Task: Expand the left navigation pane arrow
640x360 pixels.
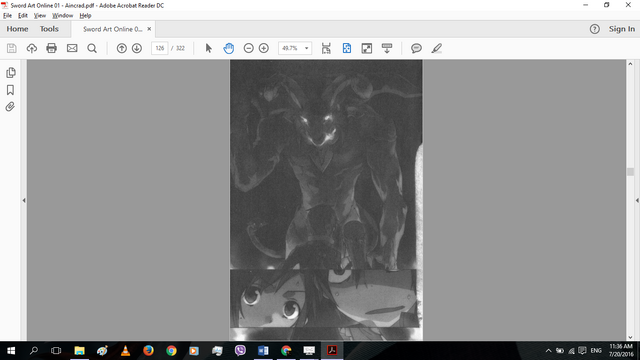Action: pos(24,200)
